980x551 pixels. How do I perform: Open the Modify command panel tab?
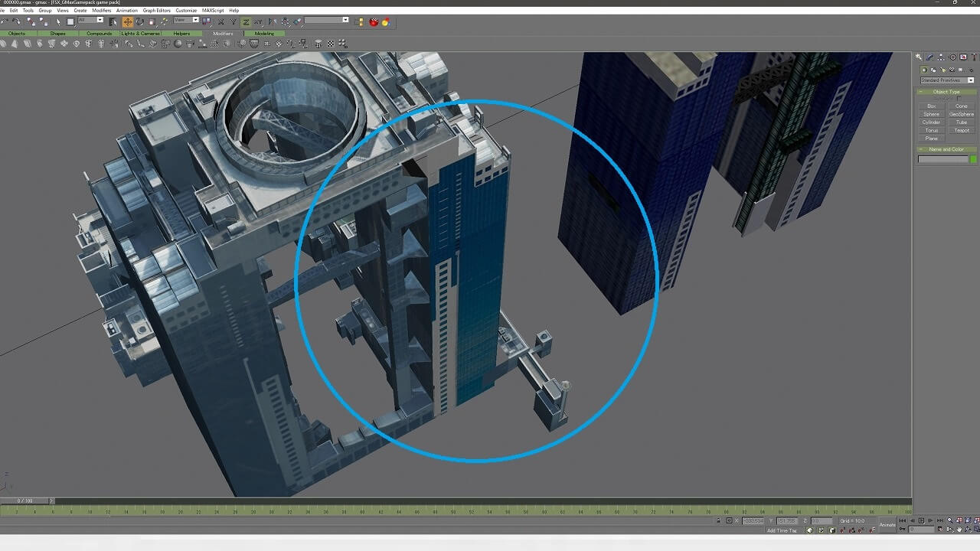(x=929, y=57)
